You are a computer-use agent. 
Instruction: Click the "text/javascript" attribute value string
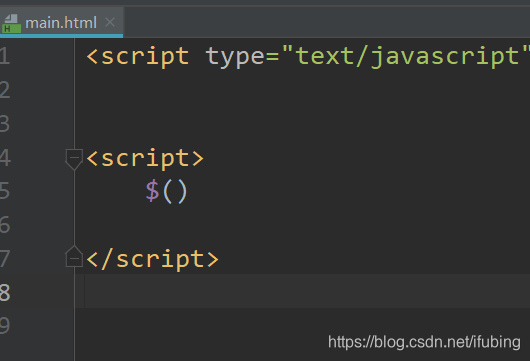point(406,56)
